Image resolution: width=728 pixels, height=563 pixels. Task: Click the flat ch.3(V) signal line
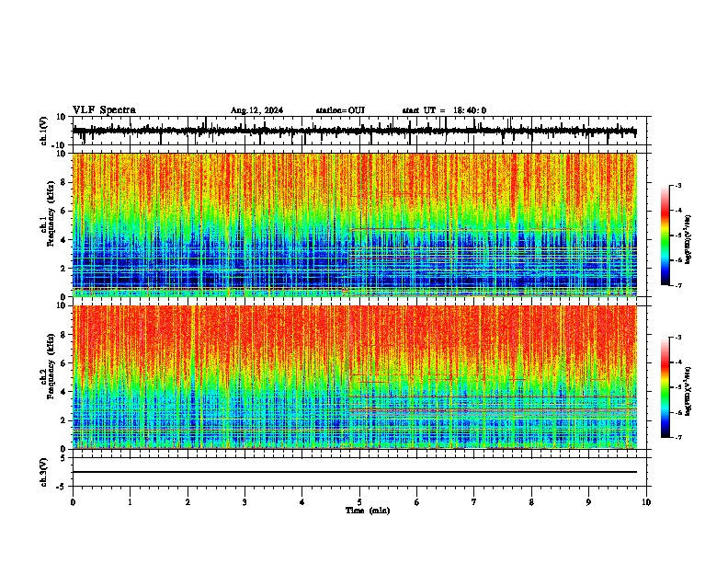(355, 472)
